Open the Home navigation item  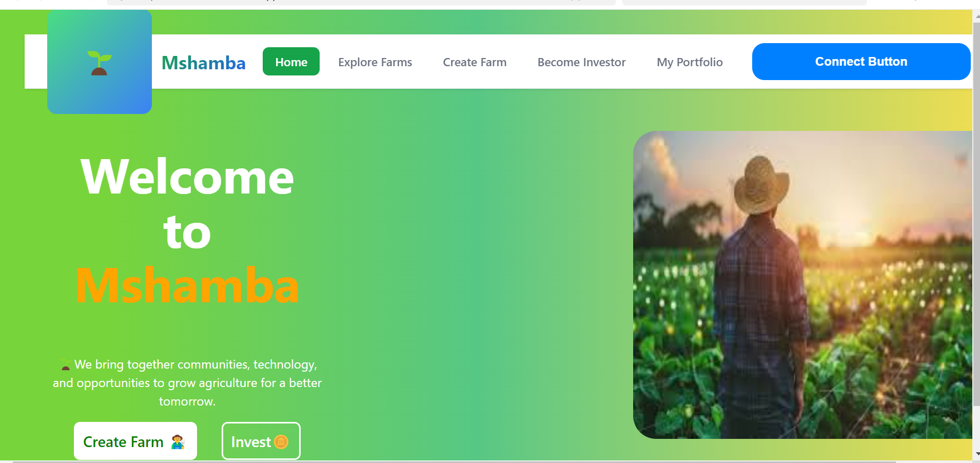pos(291,62)
